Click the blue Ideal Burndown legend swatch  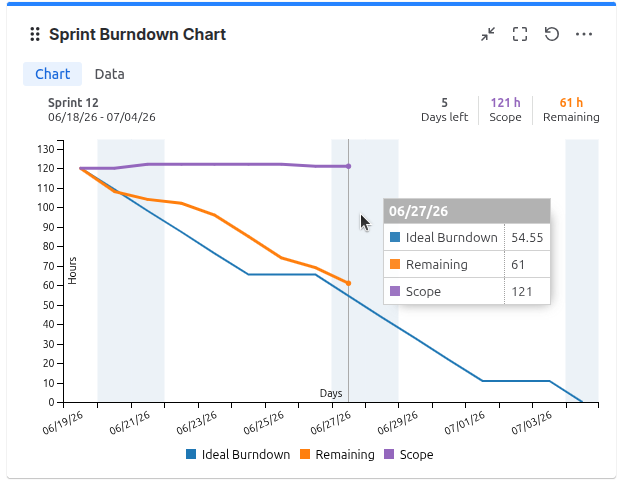pos(191,454)
